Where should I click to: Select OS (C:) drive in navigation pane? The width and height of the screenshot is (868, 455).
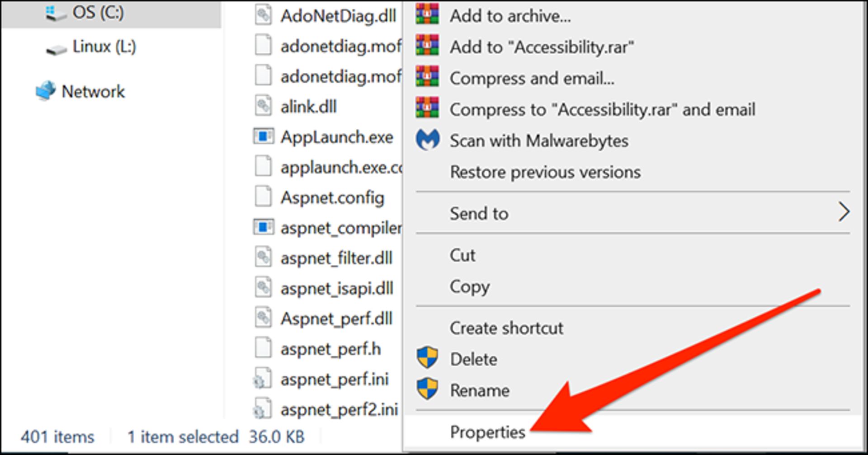(98, 13)
